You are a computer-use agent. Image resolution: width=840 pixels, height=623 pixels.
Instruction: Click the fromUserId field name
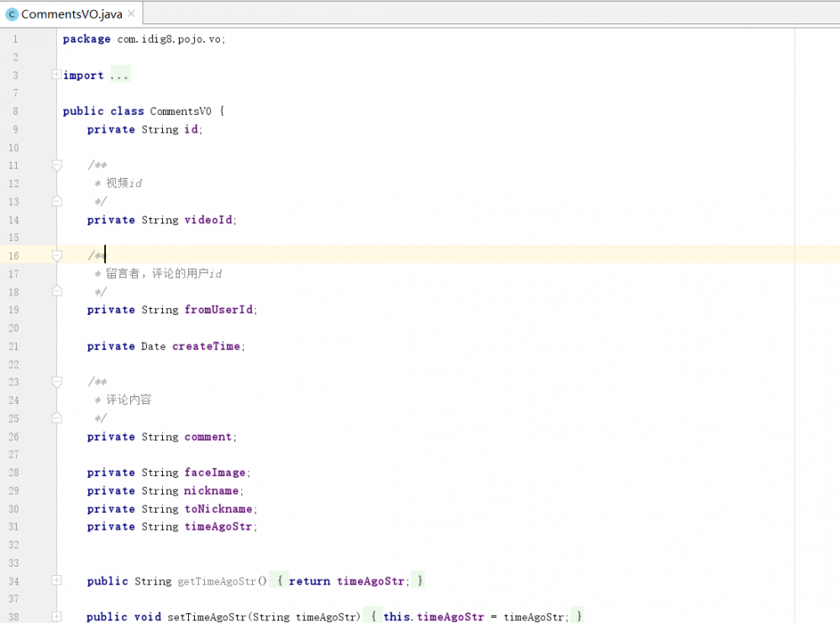click(218, 310)
